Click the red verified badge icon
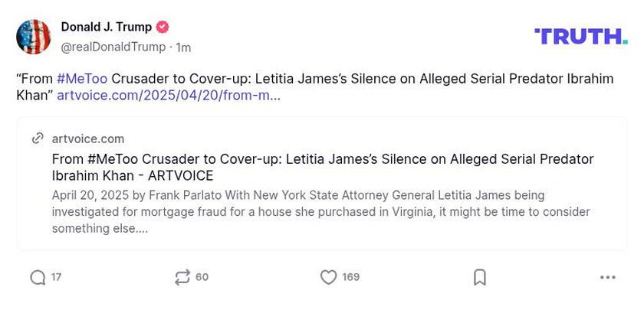The image size is (644, 310). pyautogui.click(x=163, y=27)
